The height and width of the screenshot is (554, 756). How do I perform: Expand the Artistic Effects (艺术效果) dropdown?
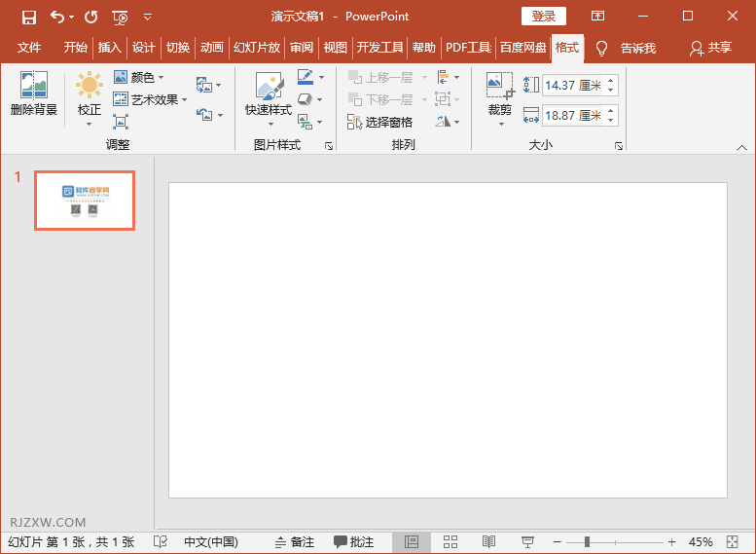click(x=153, y=99)
